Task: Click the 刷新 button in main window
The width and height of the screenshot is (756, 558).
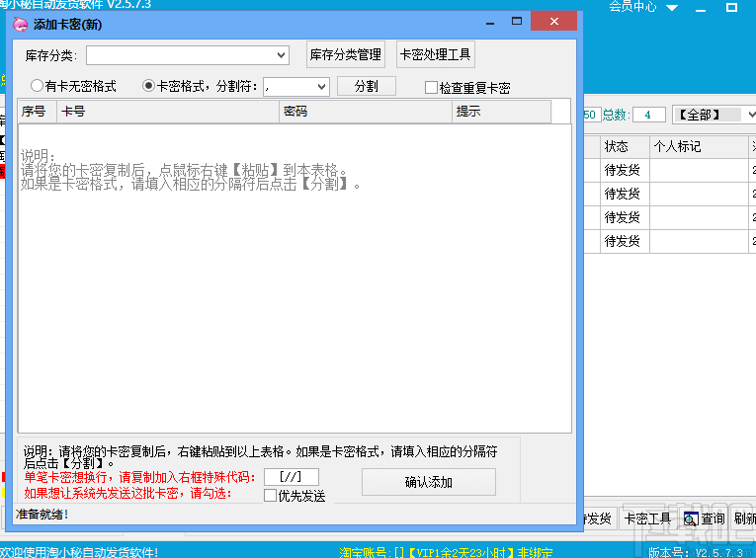Action: pos(744,518)
